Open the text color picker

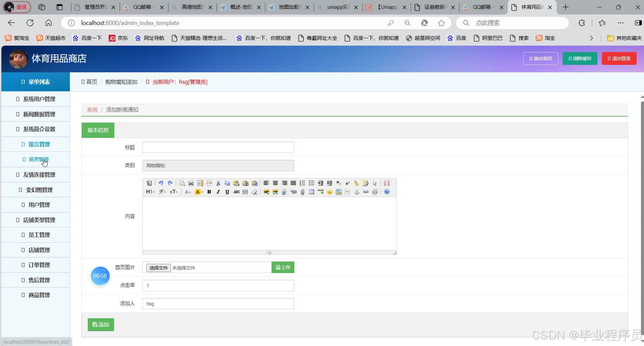(x=188, y=192)
